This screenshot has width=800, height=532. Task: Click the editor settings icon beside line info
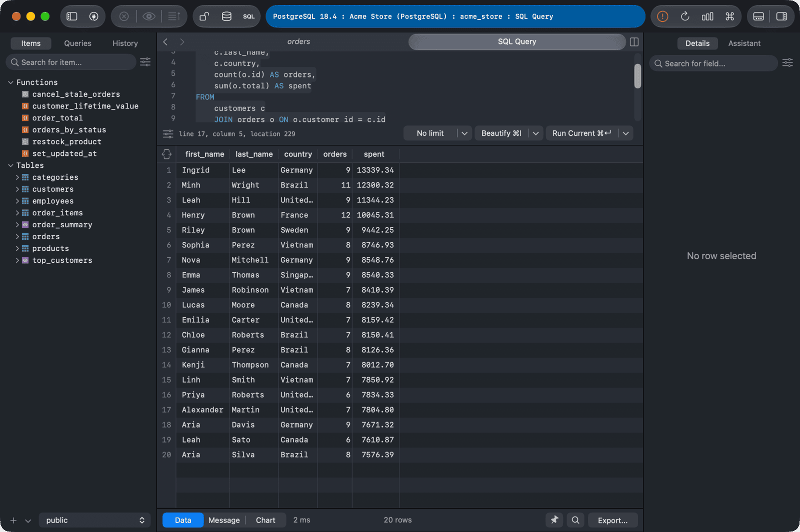(168, 134)
